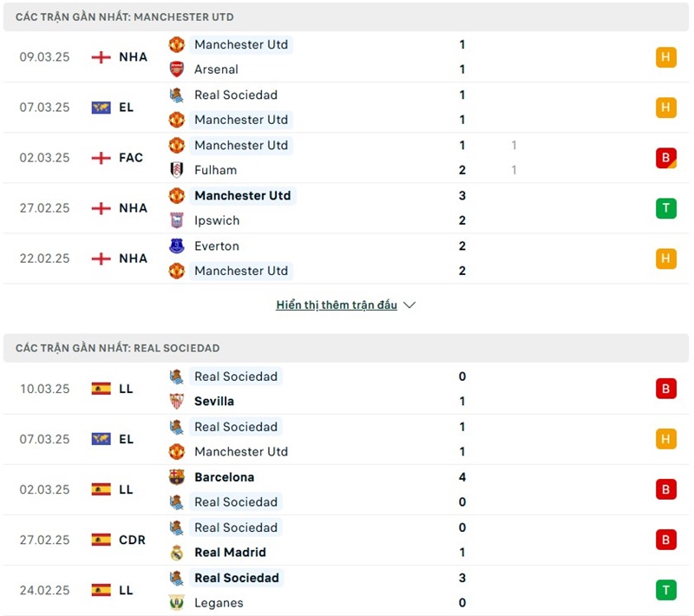Open the CÁC TRẬN GẦN NHẤT: MANCHESTER UTD header
The width and height of the screenshot is (694, 616).
click(x=121, y=16)
